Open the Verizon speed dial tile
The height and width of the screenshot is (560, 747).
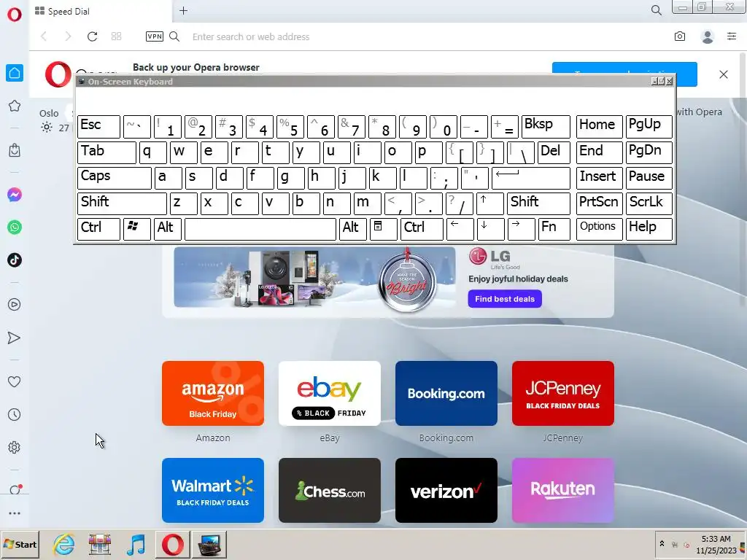[x=446, y=491]
